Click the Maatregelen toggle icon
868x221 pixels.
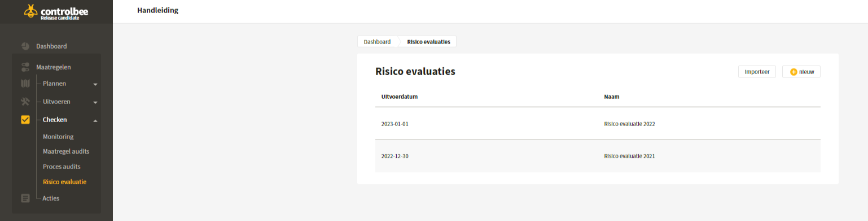(x=25, y=67)
